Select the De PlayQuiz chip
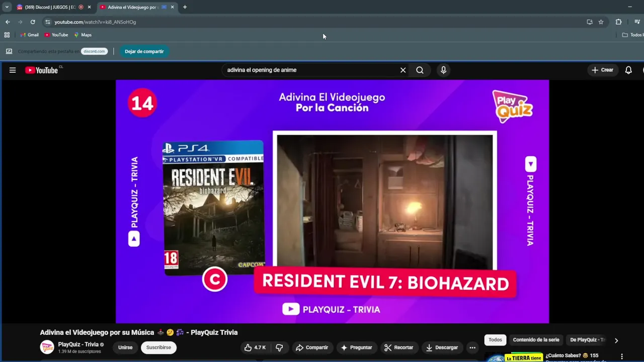This screenshot has height=362, width=644. pyautogui.click(x=587, y=340)
